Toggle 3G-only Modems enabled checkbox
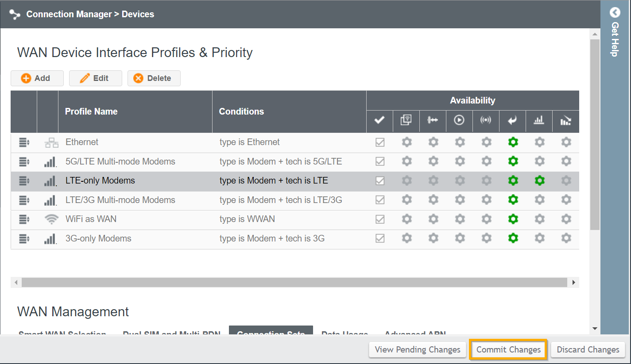The height and width of the screenshot is (364, 631). (380, 238)
